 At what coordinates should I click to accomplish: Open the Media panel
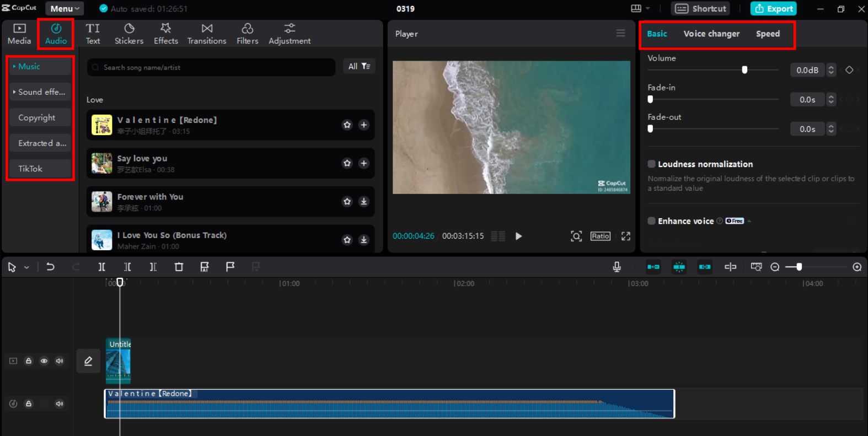pyautogui.click(x=19, y=34)
